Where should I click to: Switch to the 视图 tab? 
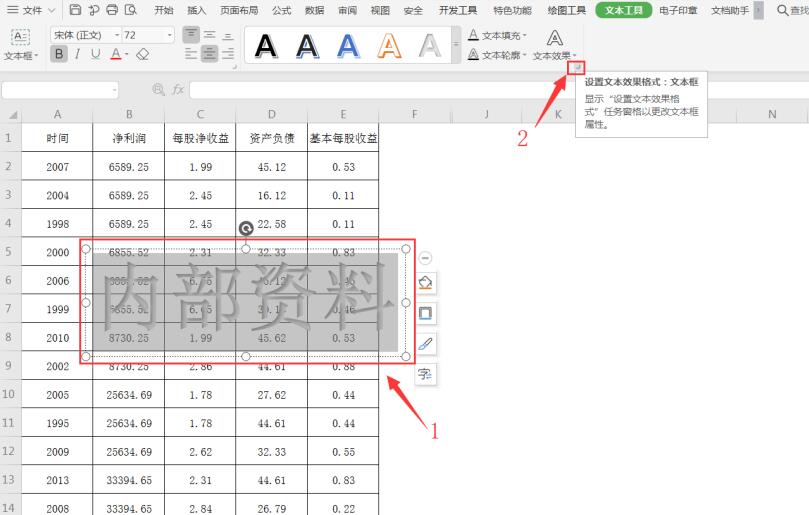(x=380, y=10)
